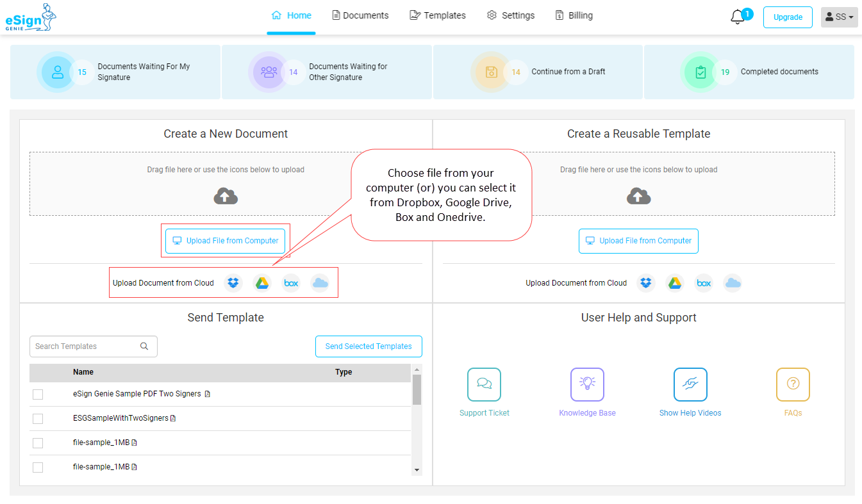Click Documents Waiting For My Signature icon
This screenshot has height=504, width=862.
click(x=58, y=72)
